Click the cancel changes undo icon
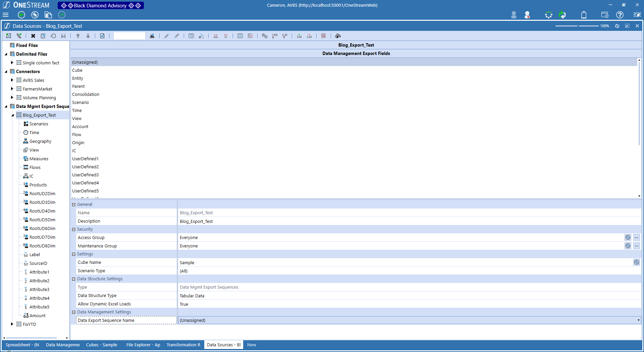644x352 pixels. 53,36
